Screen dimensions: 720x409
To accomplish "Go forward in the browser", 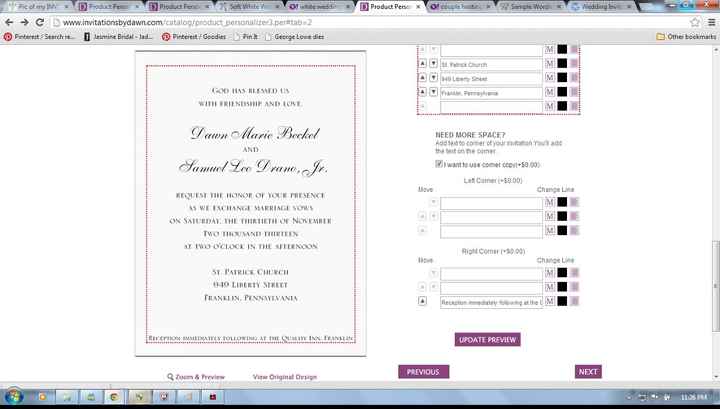I will click(x=24, y=22).
